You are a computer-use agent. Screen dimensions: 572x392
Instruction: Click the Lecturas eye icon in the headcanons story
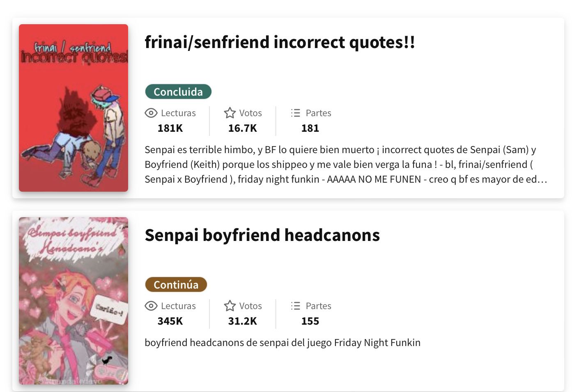click(x=151, y=306)
